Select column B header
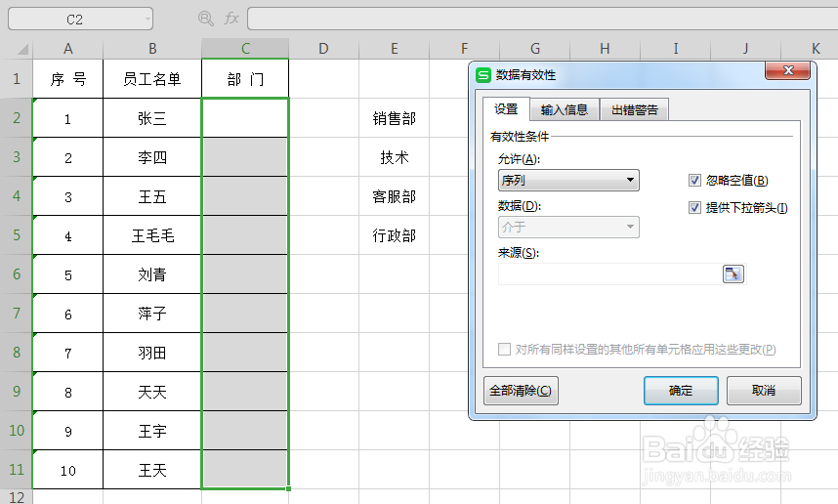 click(x=152, y=49)
